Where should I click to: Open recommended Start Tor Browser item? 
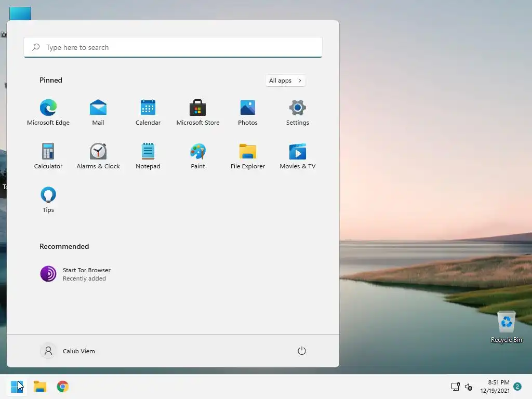click(x=75, y=274)
